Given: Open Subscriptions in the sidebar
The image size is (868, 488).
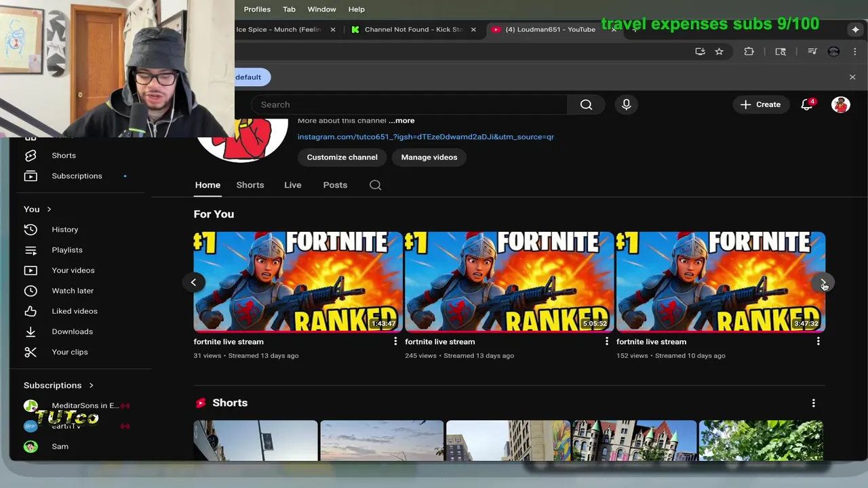Looking at the screenshot, I should (80, 176).
